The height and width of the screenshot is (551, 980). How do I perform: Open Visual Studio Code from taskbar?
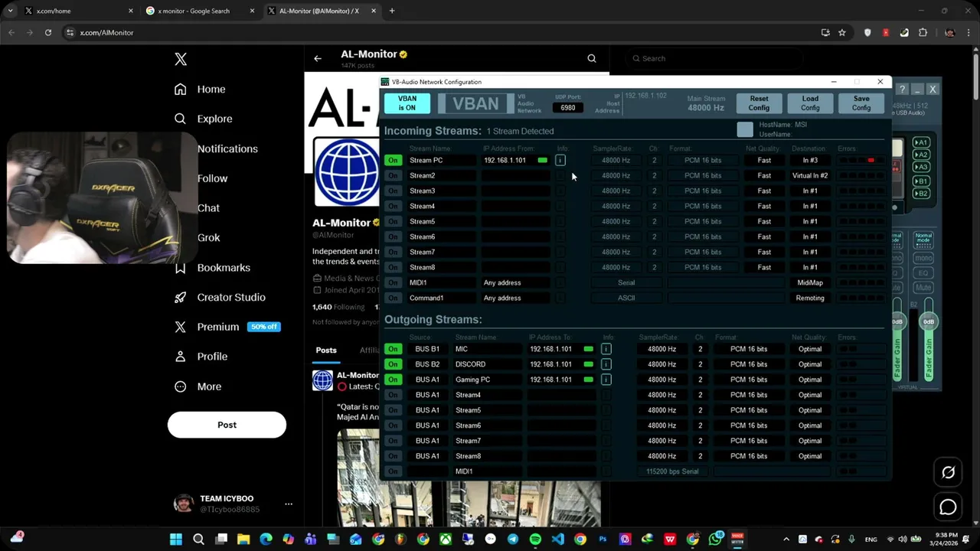click(557, 540)
